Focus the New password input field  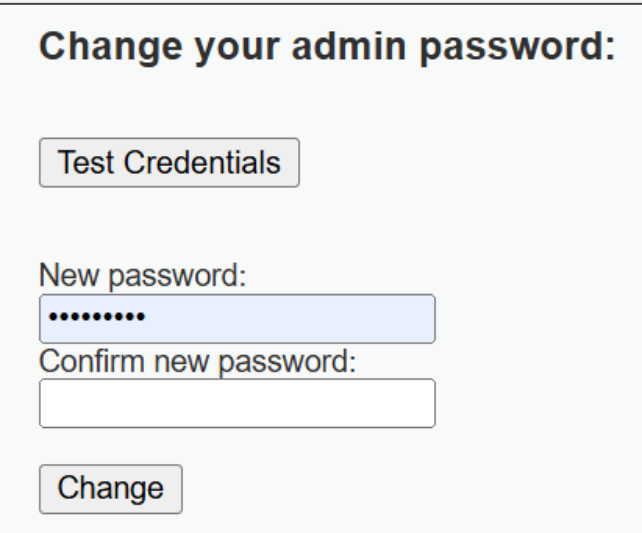[237, 319]
